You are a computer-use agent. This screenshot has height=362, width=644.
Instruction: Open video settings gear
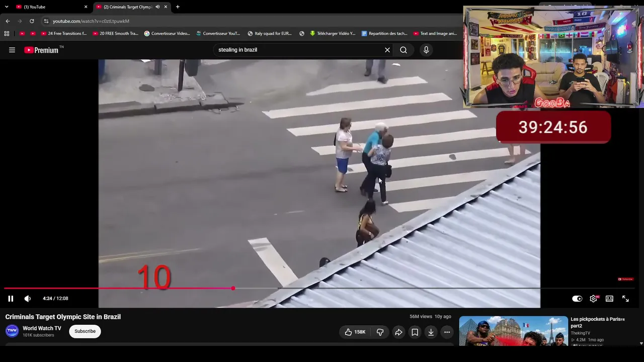coord(594,299)
